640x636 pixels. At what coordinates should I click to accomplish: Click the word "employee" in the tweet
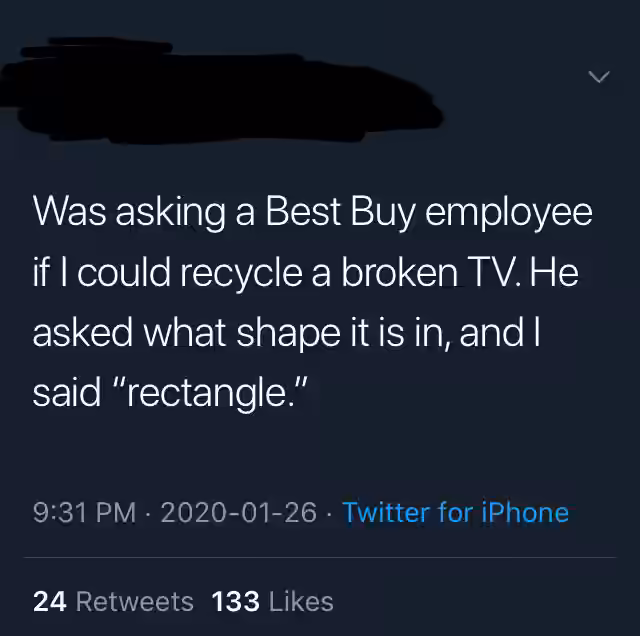[509, 213]
